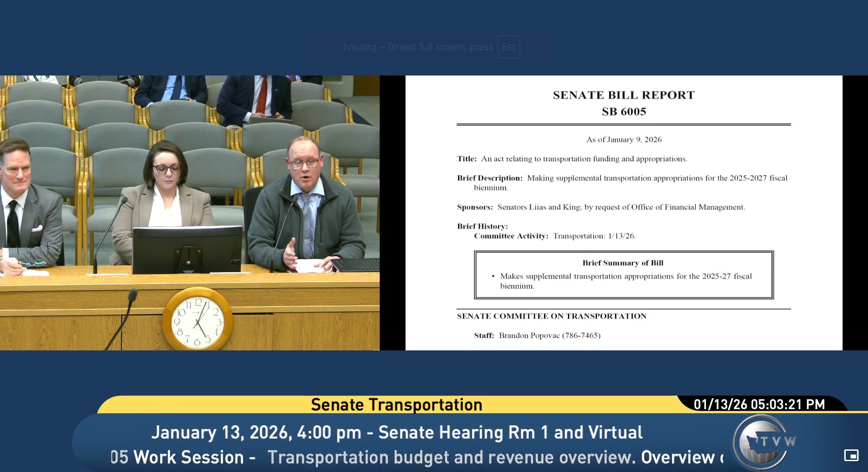Image resolution: width=868 pixels, height=472 pixels.
Task: Click the 'Committee Activity' line
Action: pyautogui.click(x=554, y=236)
